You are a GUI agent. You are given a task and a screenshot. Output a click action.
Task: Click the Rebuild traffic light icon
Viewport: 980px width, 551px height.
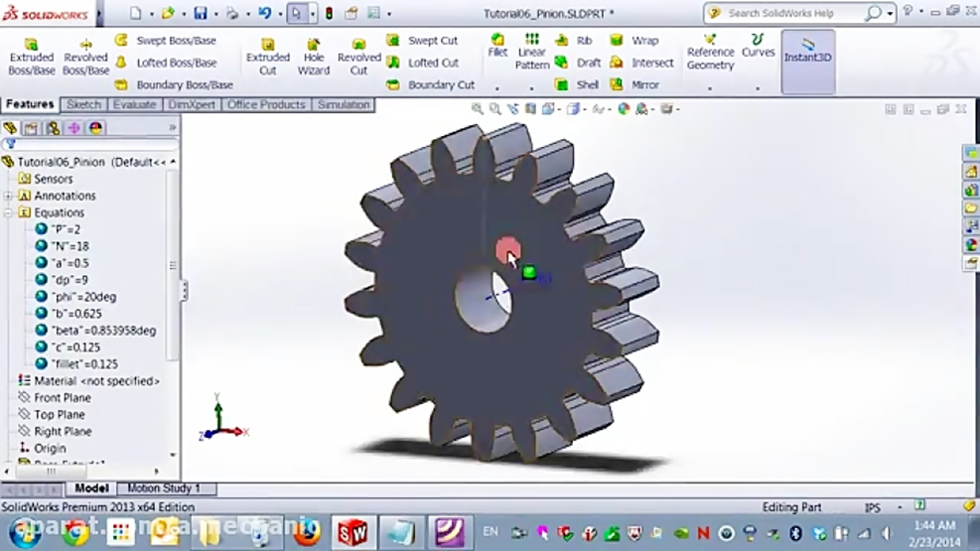tap(329, 14)
